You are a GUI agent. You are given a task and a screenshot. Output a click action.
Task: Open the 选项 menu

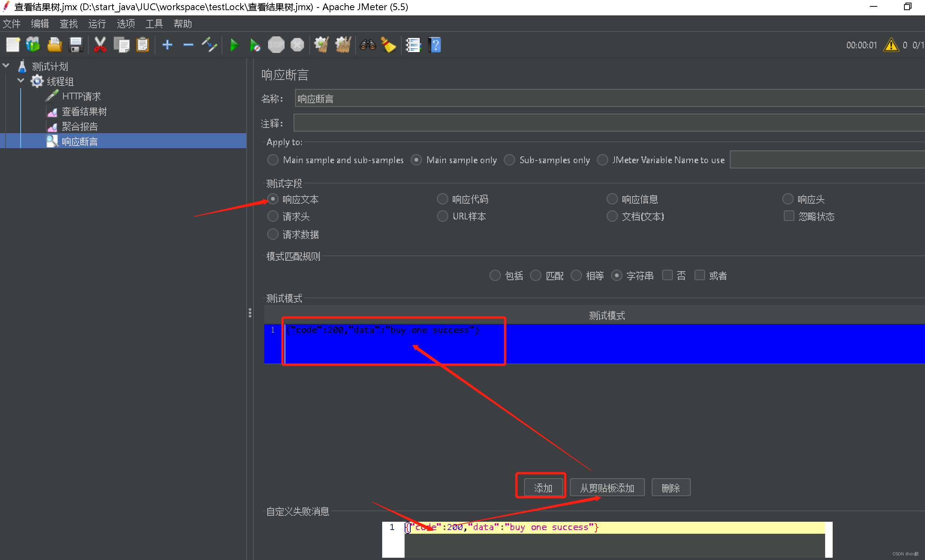pos(125,24)
